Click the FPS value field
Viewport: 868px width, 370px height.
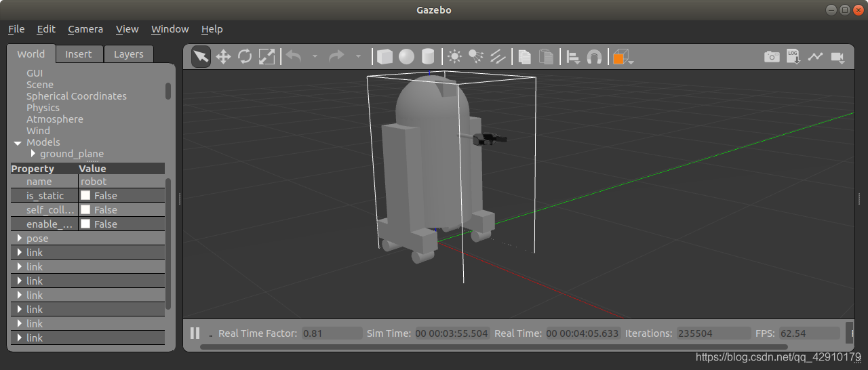tap(809, 333)
